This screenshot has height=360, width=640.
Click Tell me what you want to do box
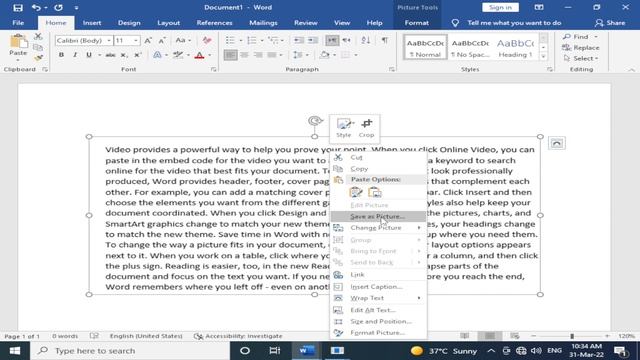pyautogui.click(x=514, y=23)
